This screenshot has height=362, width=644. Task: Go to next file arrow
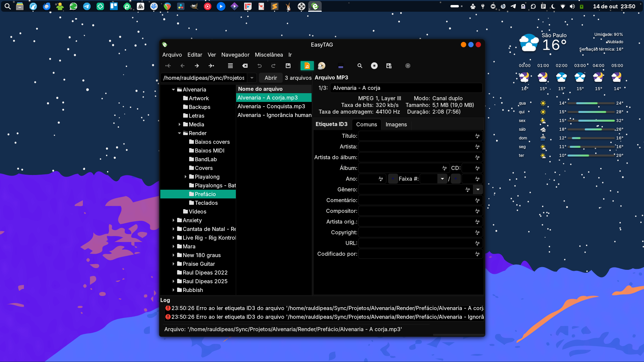[x=197, y=66]
